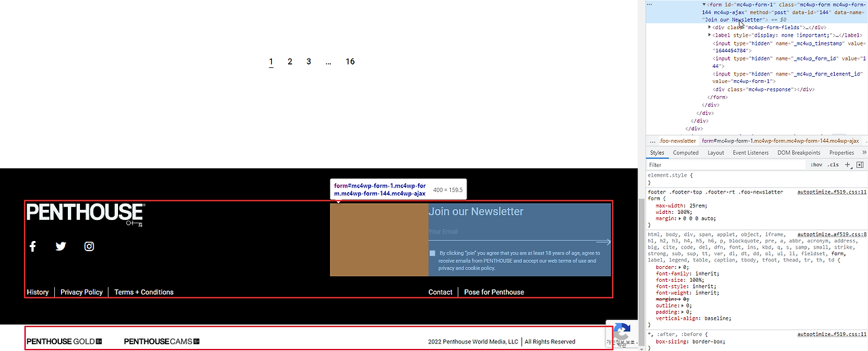Image resolution: width=868 pixels, height=351 pixels.
Task: Open stylesheet link of box-sizing rule
Action: tap(832, 335)
